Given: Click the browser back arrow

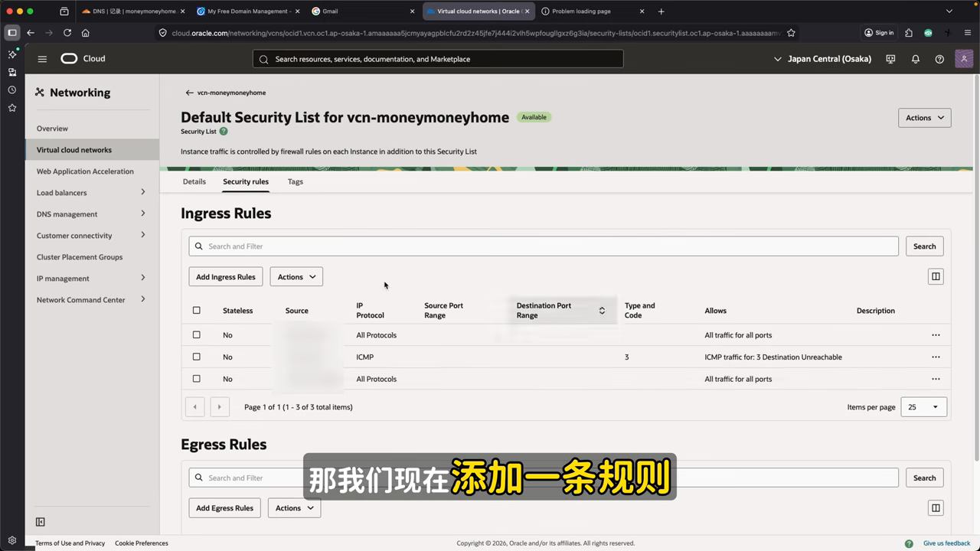Looking at the screenshot, I should click(31, 33).
